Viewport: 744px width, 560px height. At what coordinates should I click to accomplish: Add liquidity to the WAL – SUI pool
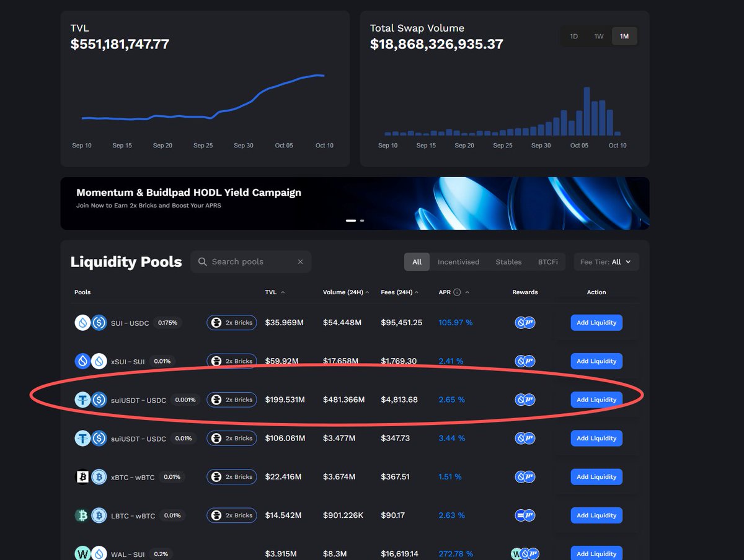[x=596, y=553]
